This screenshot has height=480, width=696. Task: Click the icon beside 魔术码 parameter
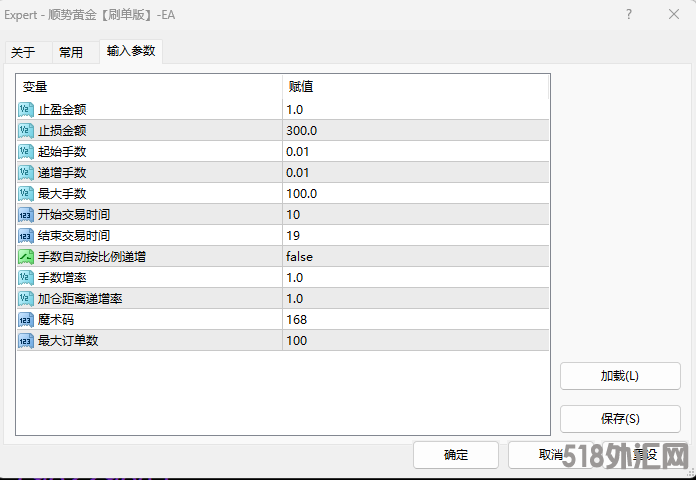point(26,319)
